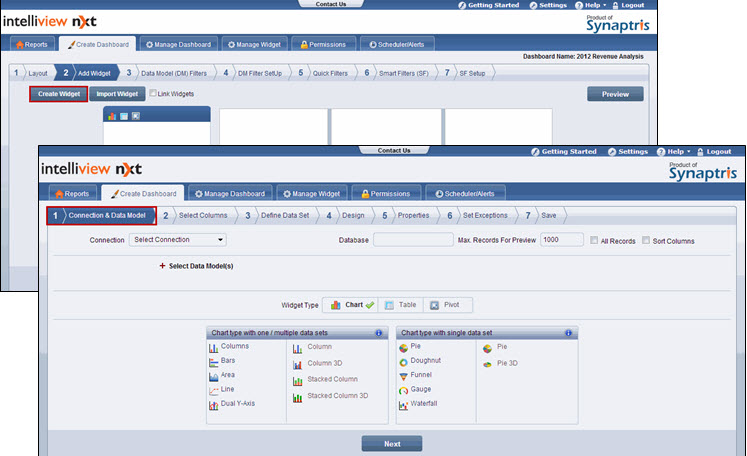The height and width of the screenshot is (456, 747).
Task: Select the Bars chart category icon
Action: pyautogui.click(x=213, y=363)
